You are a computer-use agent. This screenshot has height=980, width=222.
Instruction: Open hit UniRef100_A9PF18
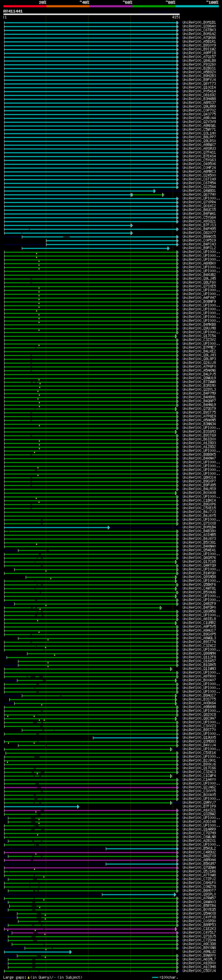pos(199,53)
